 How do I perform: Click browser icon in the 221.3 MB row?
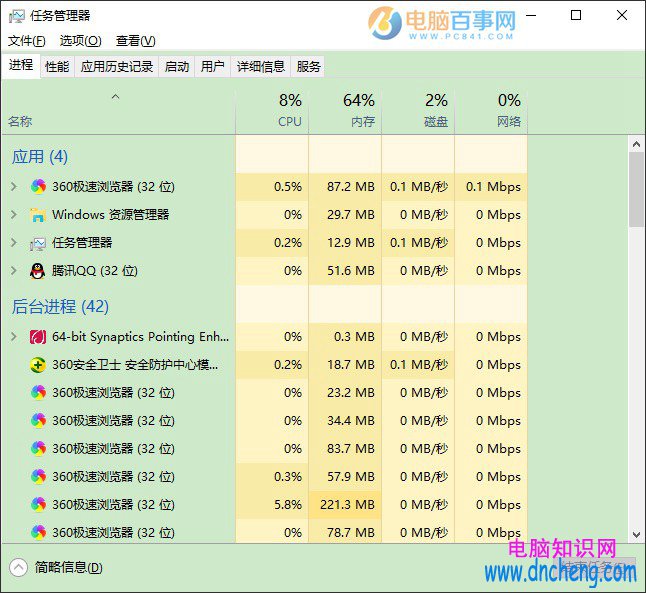(38, 504)
